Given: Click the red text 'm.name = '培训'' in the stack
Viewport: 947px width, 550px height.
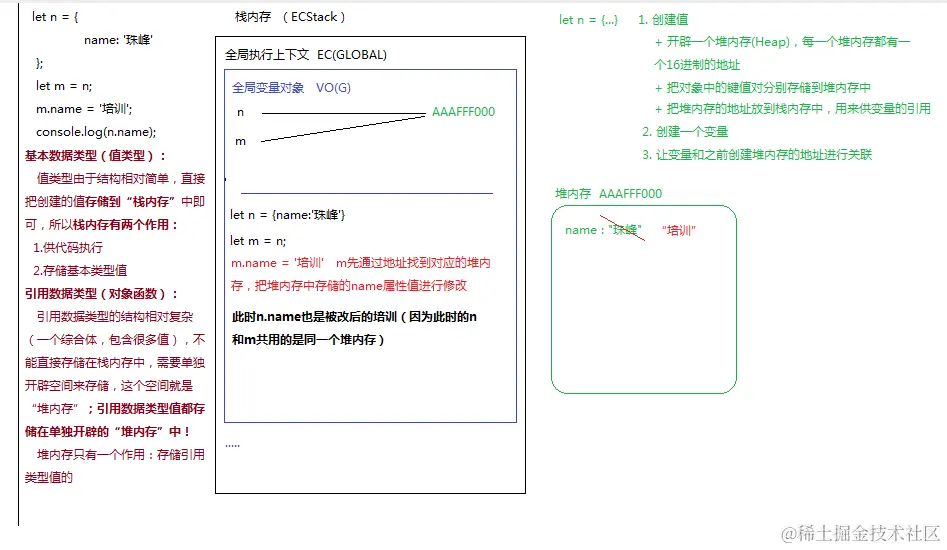Looking at the screenshot, I should (277, 263).
